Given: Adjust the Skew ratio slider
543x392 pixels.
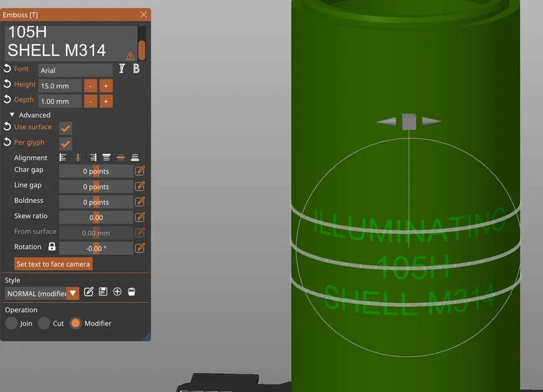Looking at the screenshot, I should click(x=96, y=218).
